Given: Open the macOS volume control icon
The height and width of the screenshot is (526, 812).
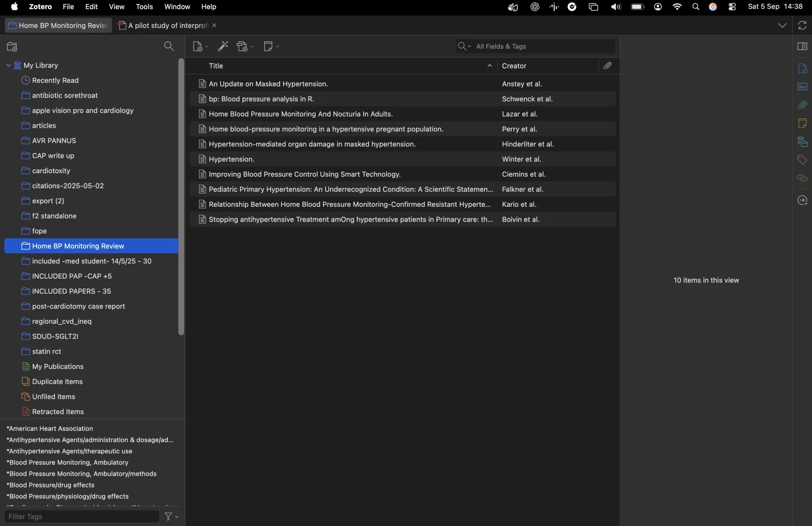Looking at the screenshot, I should [616, 7].
